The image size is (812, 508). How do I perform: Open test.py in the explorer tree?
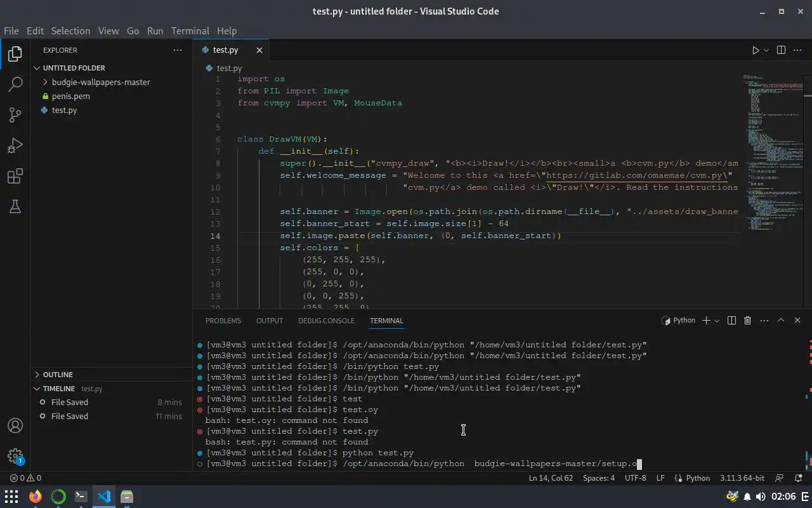pos(65,110)
